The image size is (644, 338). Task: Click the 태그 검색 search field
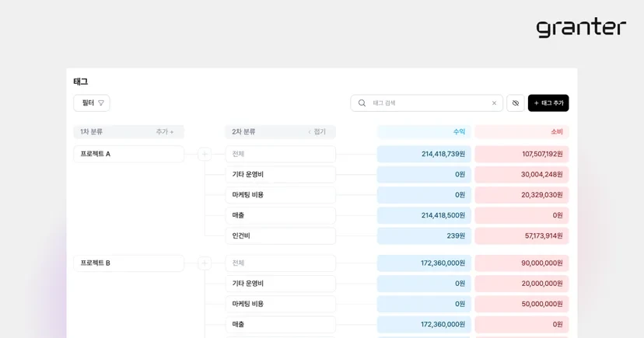pos(426,103)
